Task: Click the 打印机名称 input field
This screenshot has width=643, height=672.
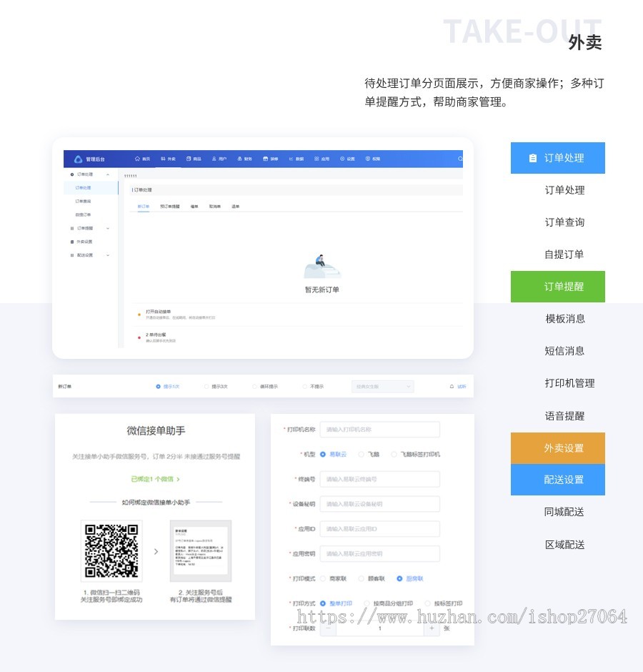Action: 379,430
